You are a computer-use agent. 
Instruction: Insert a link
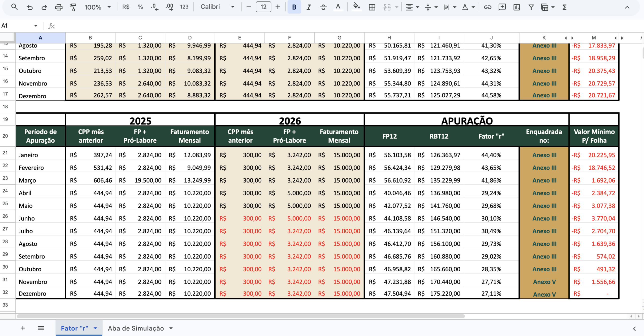[488, 7]
